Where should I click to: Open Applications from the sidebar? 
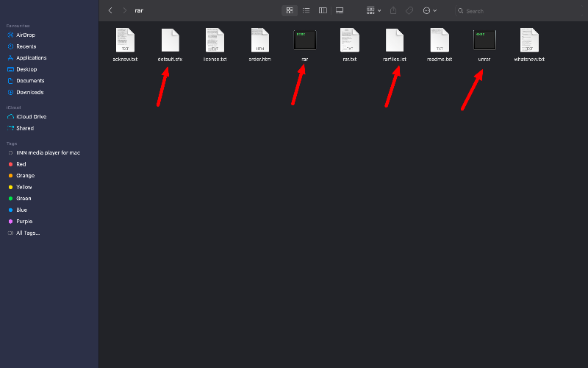pos(31,57)
